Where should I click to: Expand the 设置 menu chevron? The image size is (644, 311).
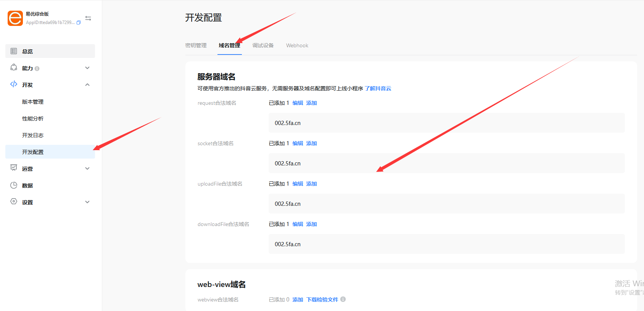coord(87,202)
